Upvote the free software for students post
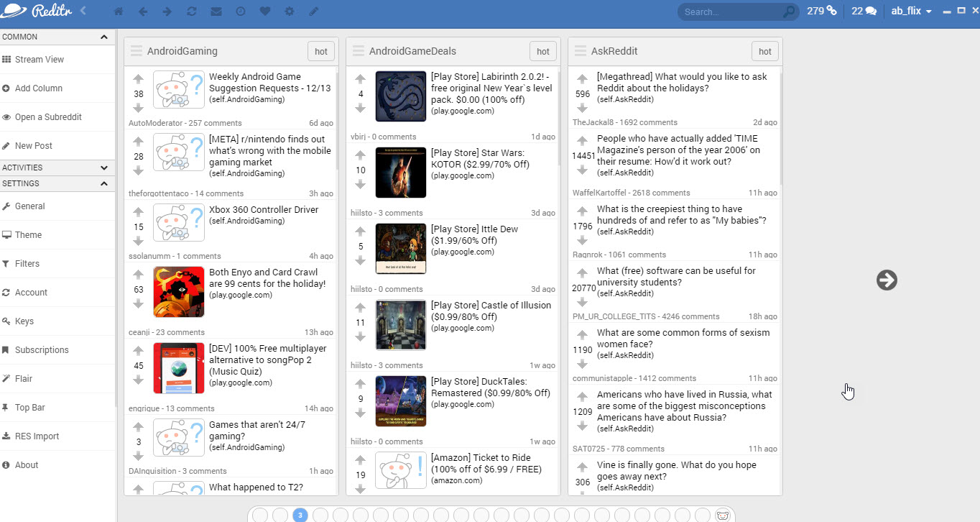Screen dimensions: 980x522 (582, 274)
